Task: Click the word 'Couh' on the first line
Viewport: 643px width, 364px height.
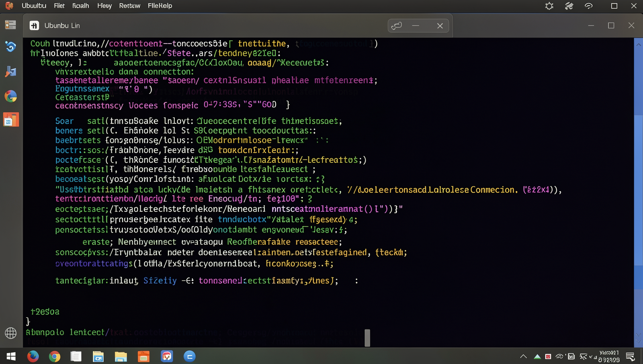Action: 40,43
